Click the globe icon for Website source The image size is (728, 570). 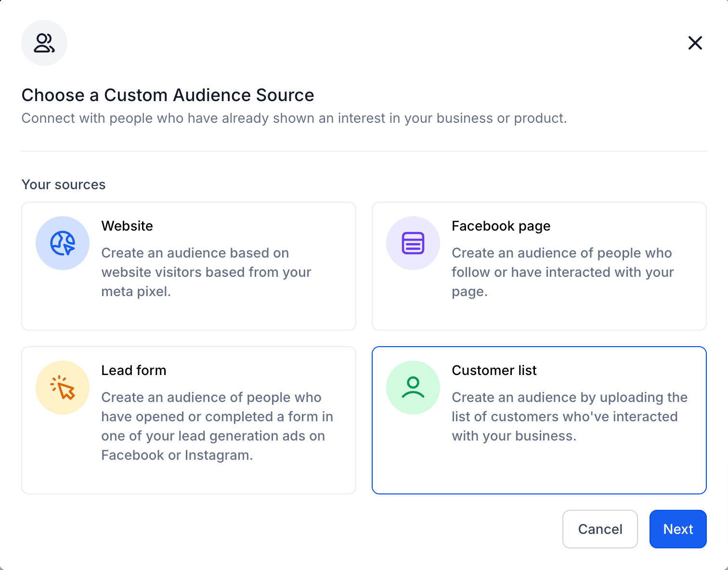tap(63, 243)
